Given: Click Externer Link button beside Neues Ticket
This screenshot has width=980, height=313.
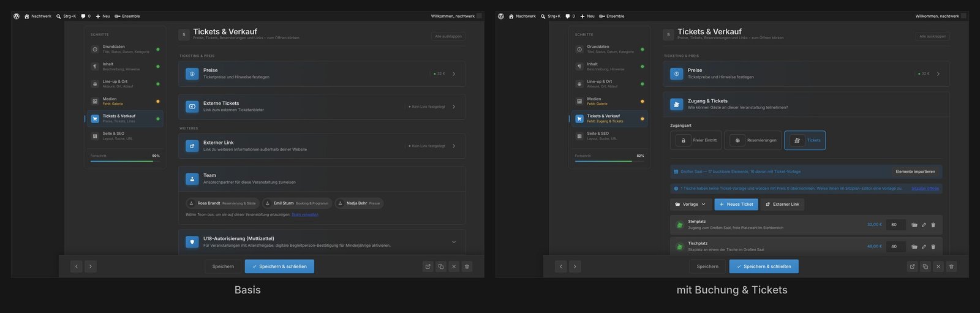Looking at the screenshot, I should 782,205.
